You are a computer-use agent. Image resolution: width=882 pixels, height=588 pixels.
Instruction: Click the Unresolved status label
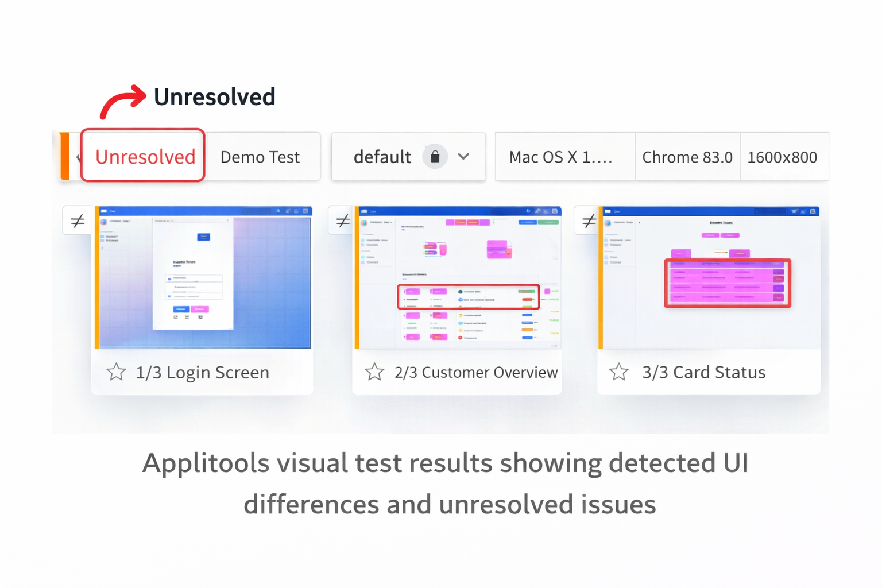(x=143, y=156)
